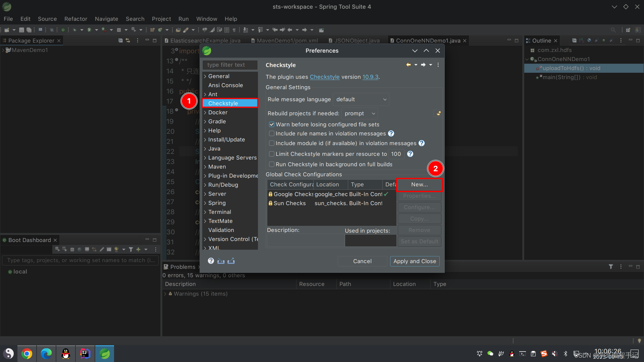644x362 pixels.
Task: Toggle Warn before losing configured file sets
Action: (x=272, y=124)
